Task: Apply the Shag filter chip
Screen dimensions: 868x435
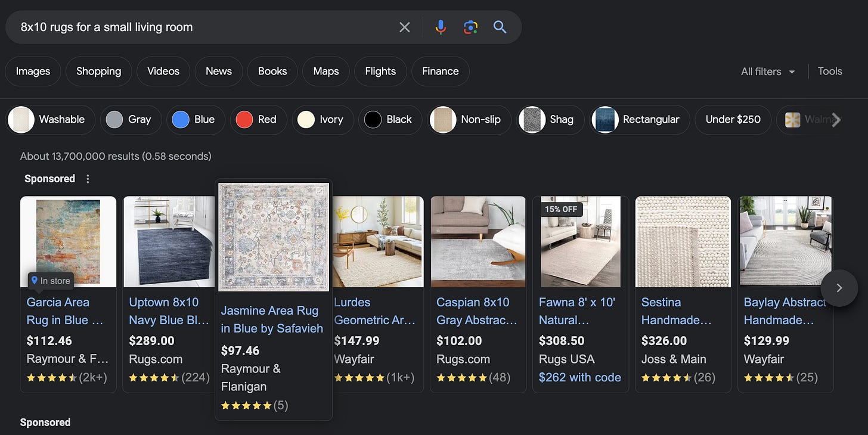Action: click(x=550, y=119)
